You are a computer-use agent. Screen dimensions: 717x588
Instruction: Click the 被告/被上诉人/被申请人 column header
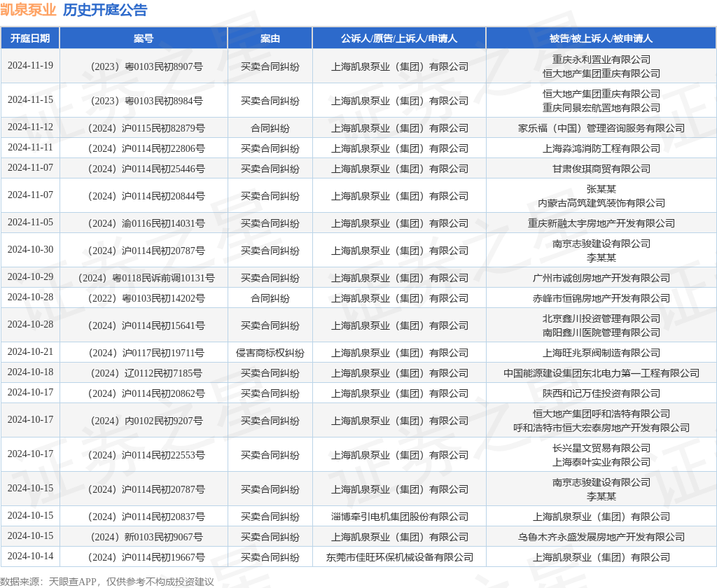tap(601, 38)
